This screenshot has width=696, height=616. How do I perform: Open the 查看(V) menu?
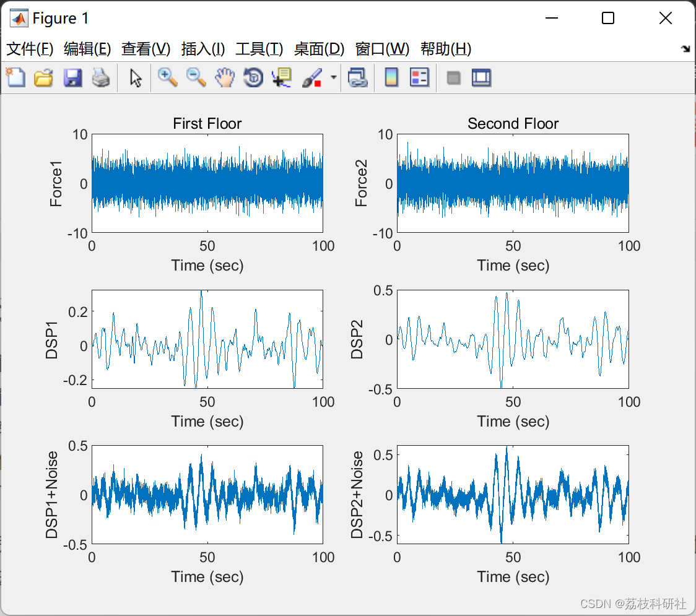point(146,49)
